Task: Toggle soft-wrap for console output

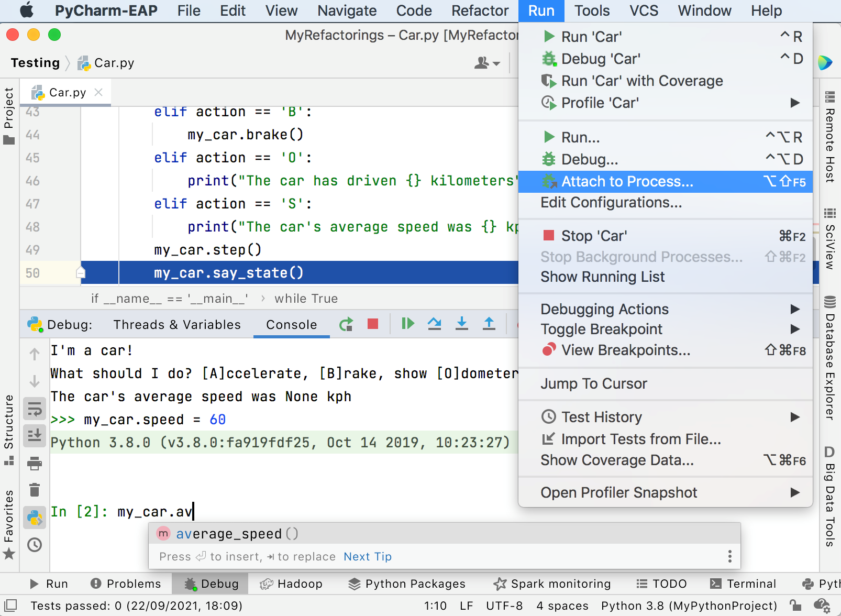Action: 35,409
